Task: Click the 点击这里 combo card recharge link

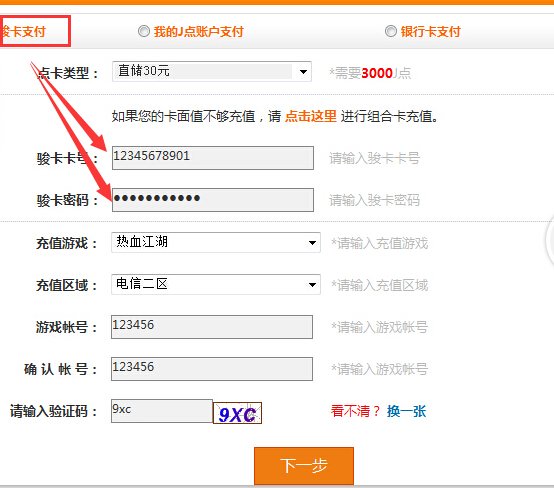Action: (x=311, y=116)
